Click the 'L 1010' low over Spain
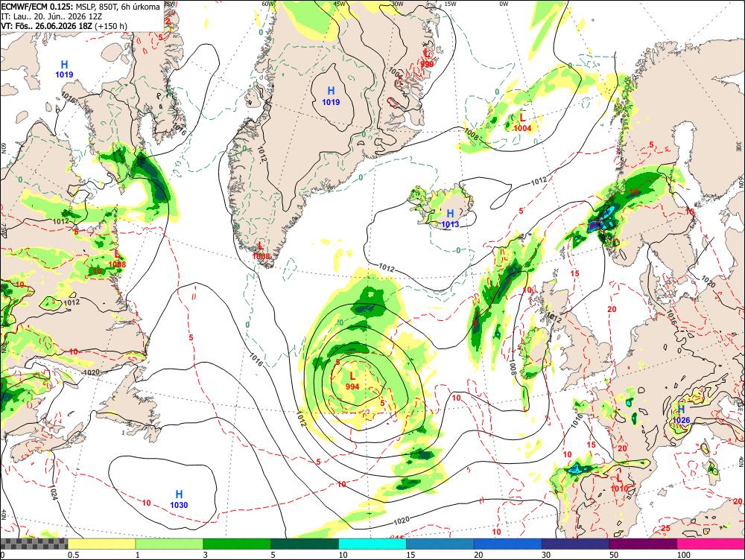This screenshot has width=745, height=560. point(619,483)
